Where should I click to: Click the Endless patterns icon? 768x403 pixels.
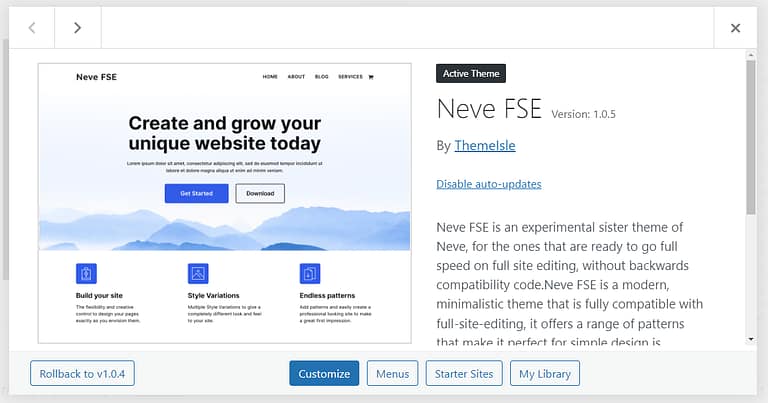click(310, 273)
